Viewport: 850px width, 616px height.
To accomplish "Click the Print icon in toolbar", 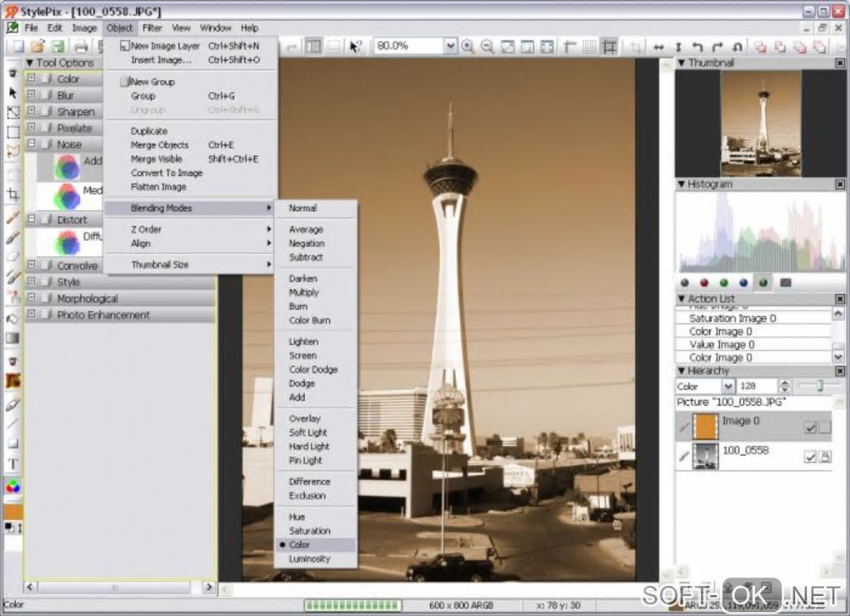I will click(81, 47).
